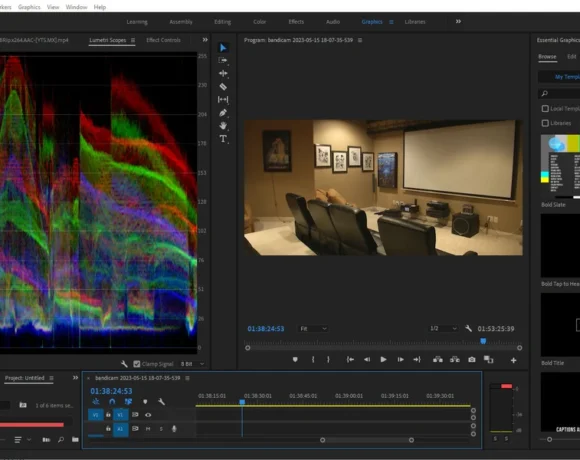
Task: Toggle A1 sync lock icon
Action: 135,429
